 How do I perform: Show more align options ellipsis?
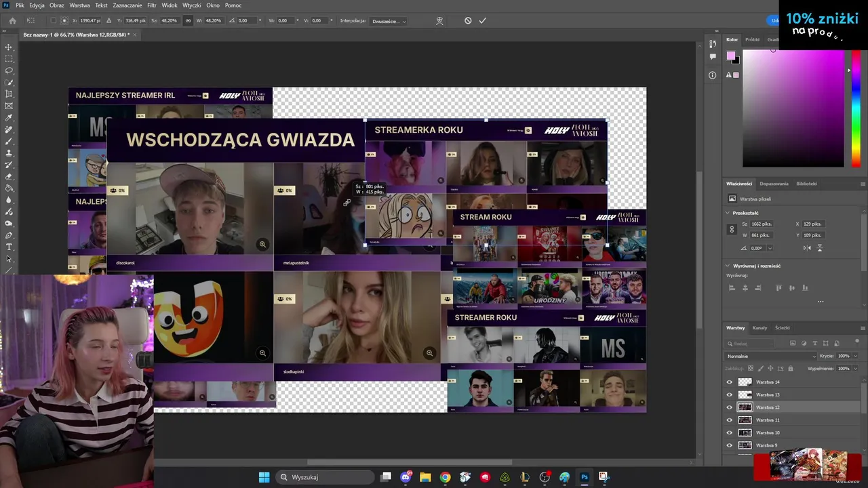821,302
